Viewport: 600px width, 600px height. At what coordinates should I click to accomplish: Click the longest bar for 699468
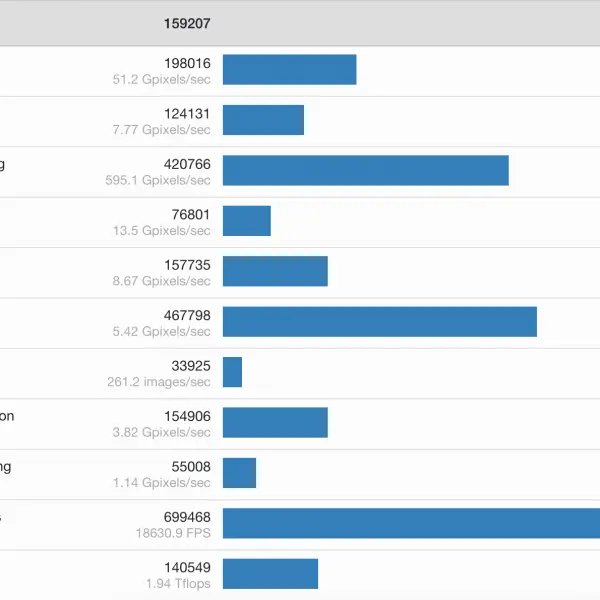(411, 523)
